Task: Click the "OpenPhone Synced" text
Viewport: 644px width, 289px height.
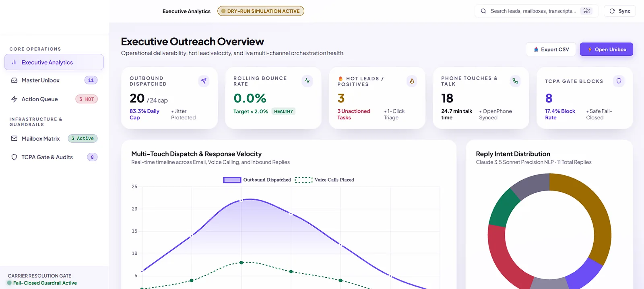Action: point(495,115)
